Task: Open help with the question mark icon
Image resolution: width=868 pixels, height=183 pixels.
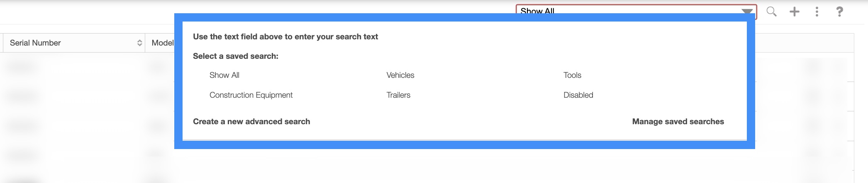Action: pos(839,12)
